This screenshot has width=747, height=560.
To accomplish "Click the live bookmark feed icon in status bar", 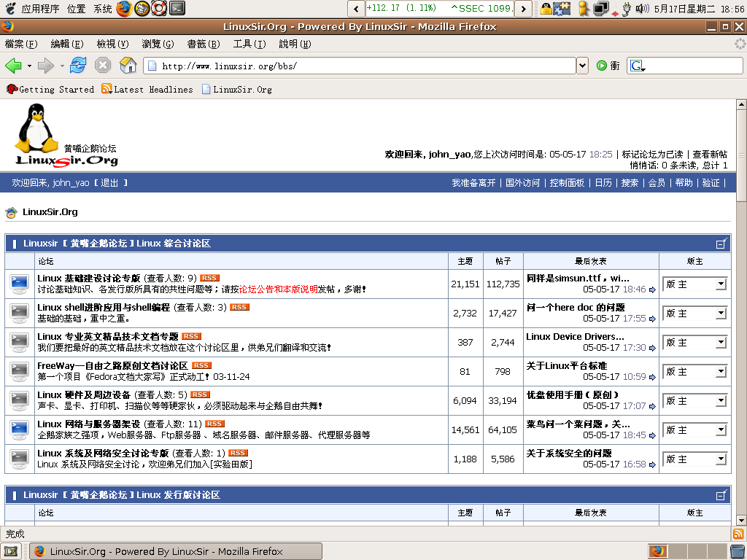I will click(x=738, y=534).
